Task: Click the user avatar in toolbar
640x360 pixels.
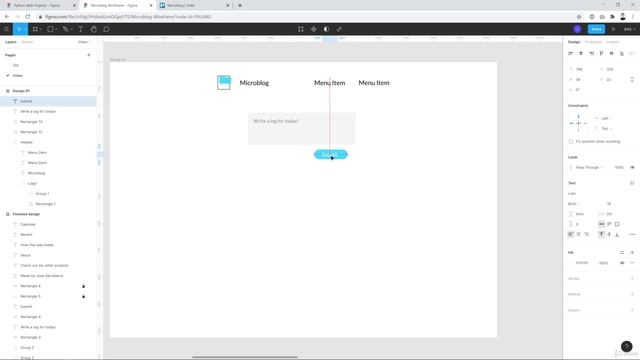Action: 577,29
